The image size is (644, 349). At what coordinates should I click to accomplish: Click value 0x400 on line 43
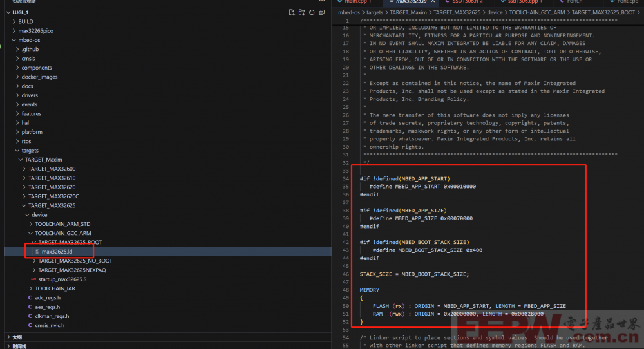(x=475, y=250)
